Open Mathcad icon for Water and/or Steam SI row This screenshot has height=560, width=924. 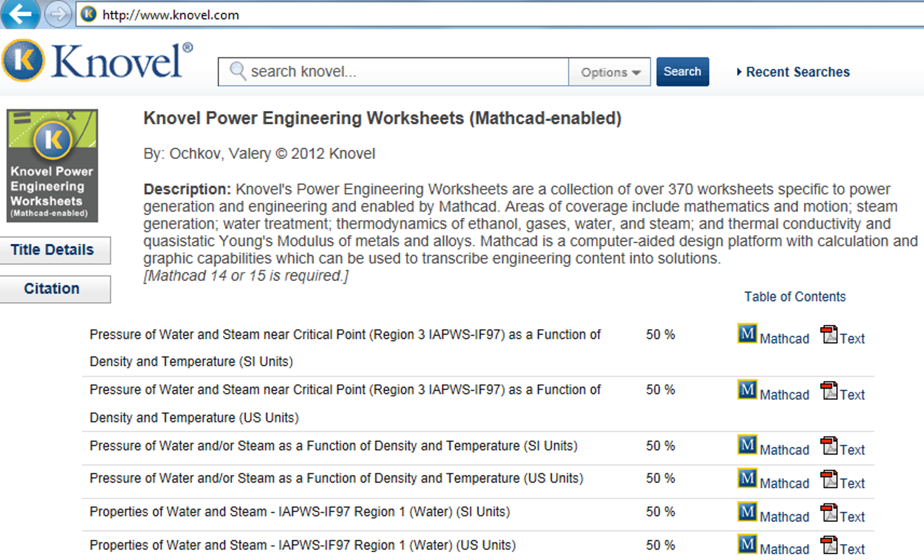[x=747, y=445]
